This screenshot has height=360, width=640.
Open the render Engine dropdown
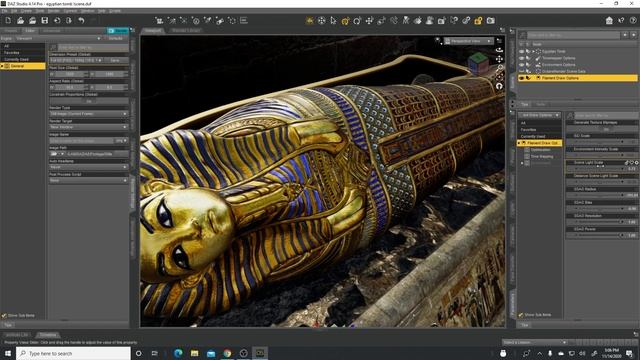click(x=59, y=38)
